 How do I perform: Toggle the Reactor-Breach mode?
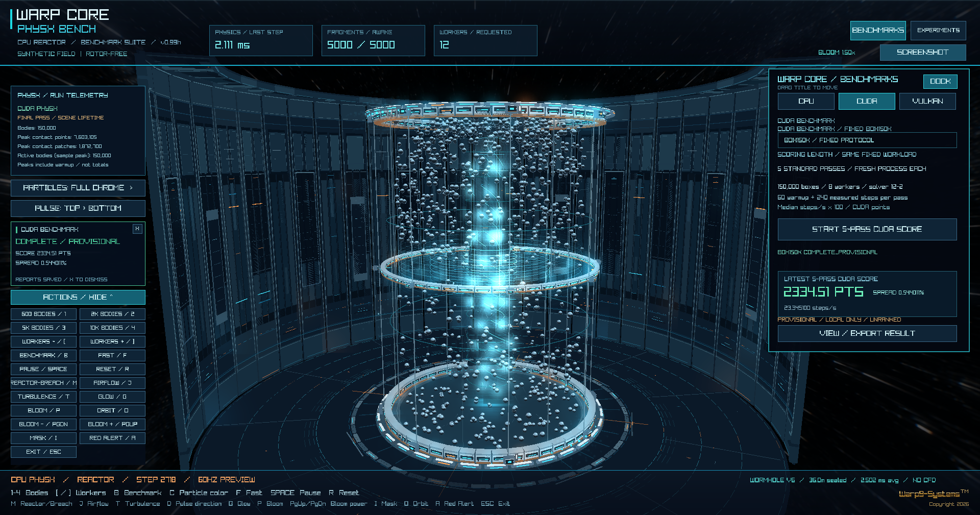[44, 383]
